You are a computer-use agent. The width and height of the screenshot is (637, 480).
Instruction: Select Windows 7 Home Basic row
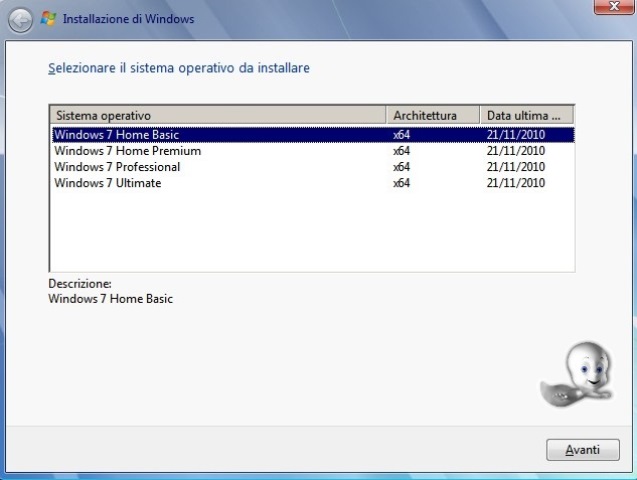click(313, 135)
